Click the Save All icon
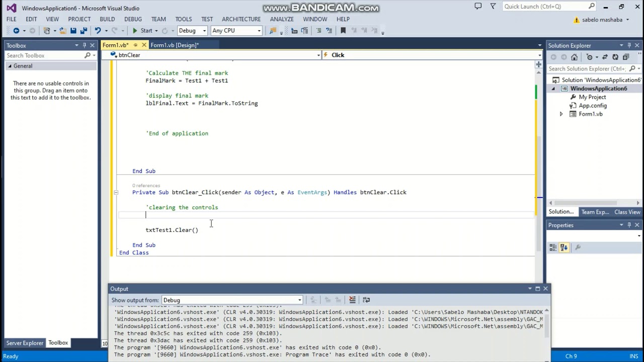This screenshot has width=644, height=362. [x=84, y=31]
